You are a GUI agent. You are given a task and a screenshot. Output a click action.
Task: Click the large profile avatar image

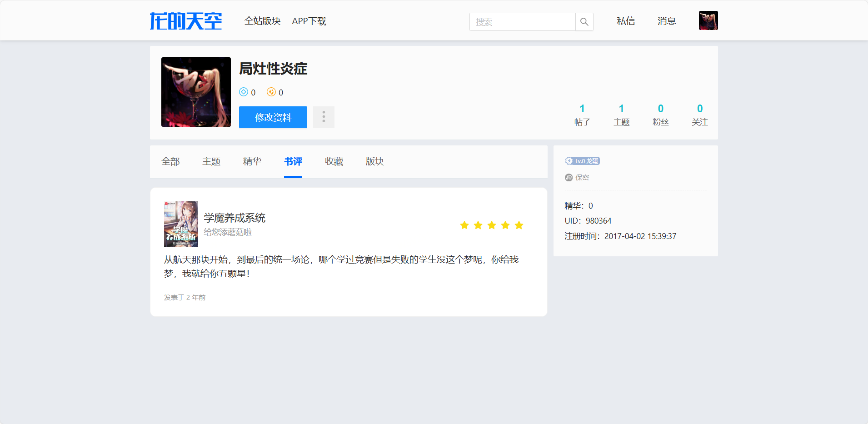coord(196,92)
